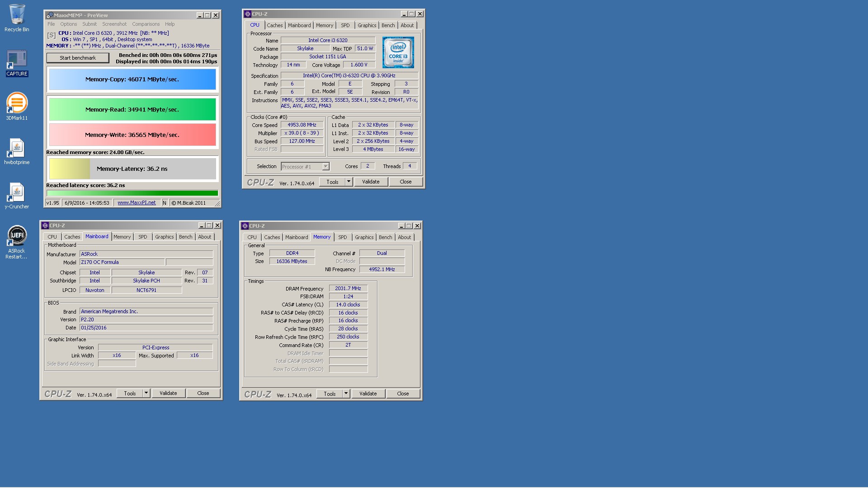Switch to Bench tab in top CPU-Z window
Screen dimensions: 868x488
(388, 25)
